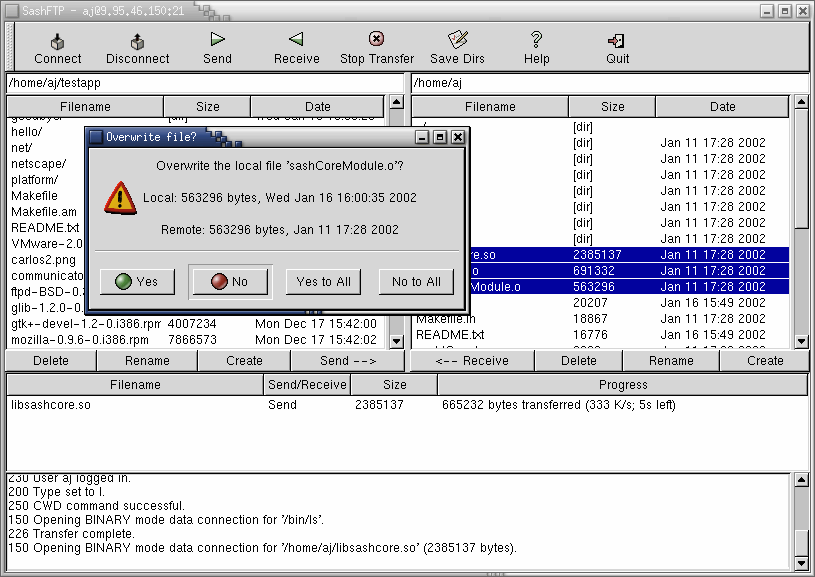The image size is (815, 577).
Task: Confirm overwrite with the Yes button
Action: (137, 282)
